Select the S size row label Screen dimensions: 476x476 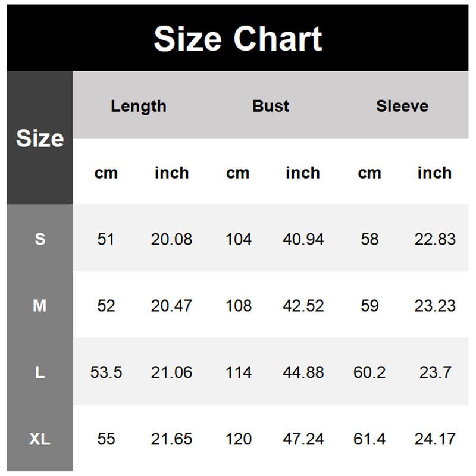[x=40, y=239]
